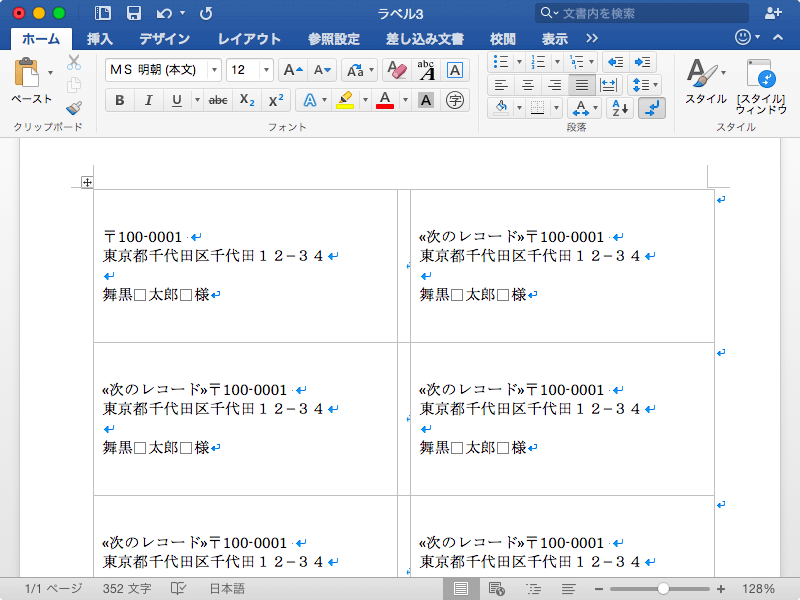Viewport: 800px width, 600px height.
Task: Click the zoom slider handle
Action: [663, 589]
